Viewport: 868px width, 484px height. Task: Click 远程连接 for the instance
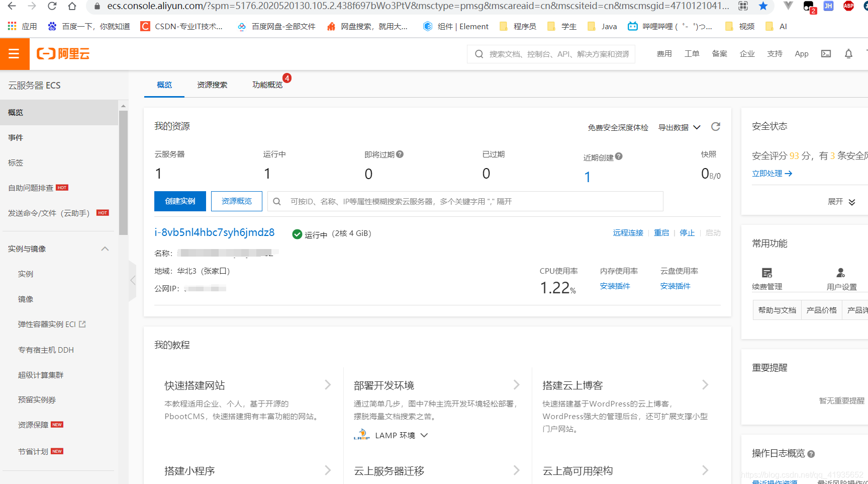click(628, 233)
